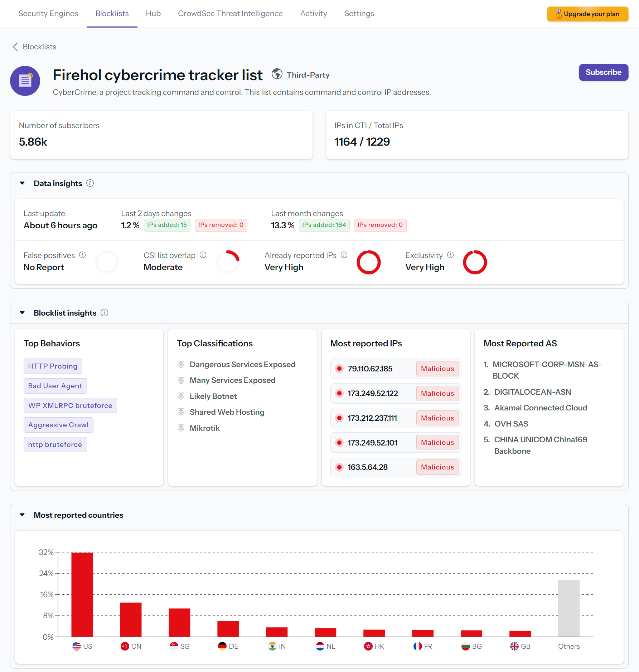The height and width of the screenshot is (672, 639).
Task: Click the FR flag icon
Action: pyautogui.click(x=418, y=646)
